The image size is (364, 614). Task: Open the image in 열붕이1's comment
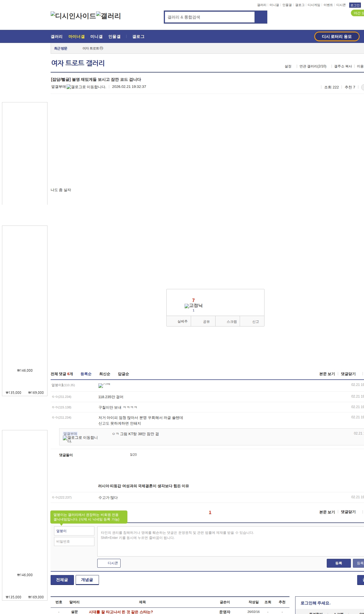[x=104, y=385]
